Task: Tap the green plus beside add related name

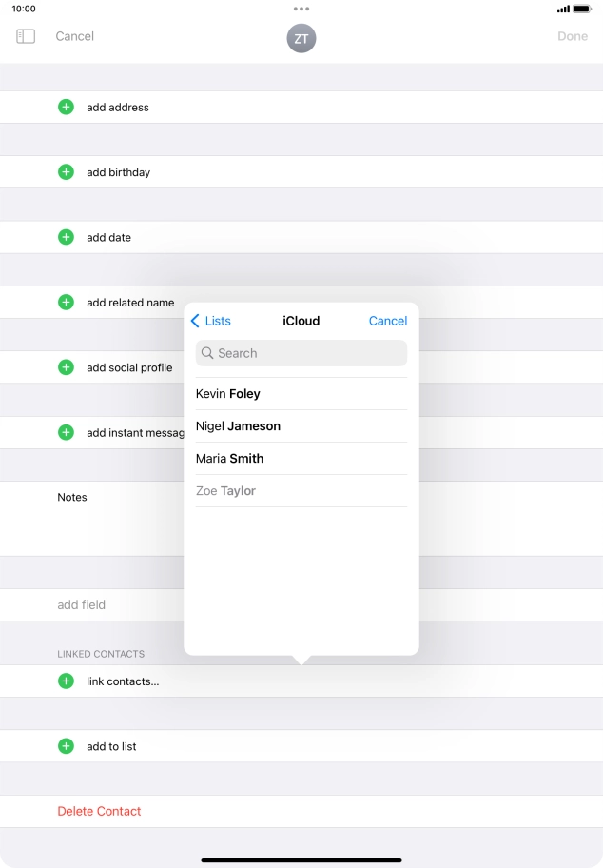Action: 66,303
